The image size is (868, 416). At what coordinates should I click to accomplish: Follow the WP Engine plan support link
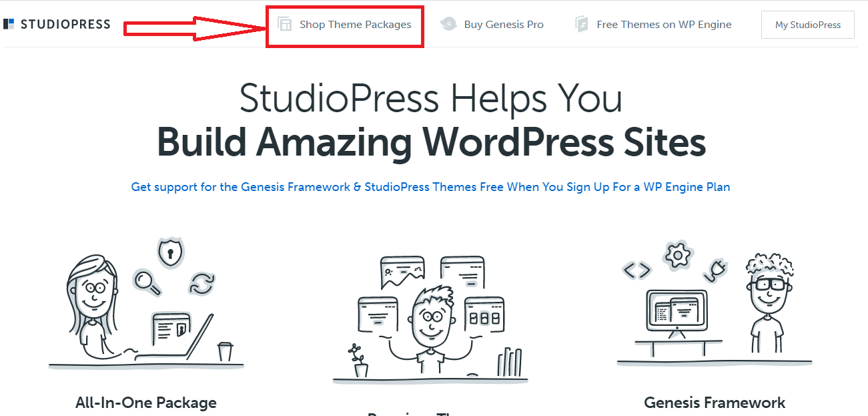[430, 187]
